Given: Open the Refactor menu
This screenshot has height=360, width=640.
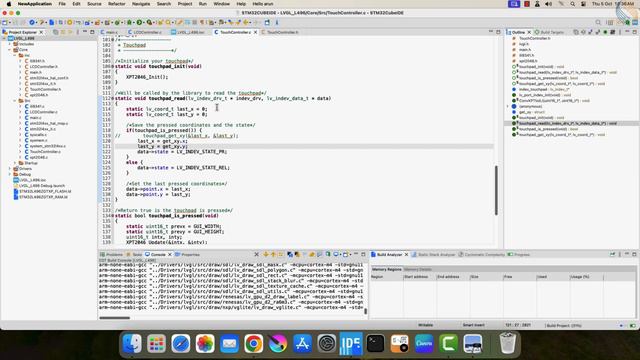Looking at the screenshot, I should 116,4.
